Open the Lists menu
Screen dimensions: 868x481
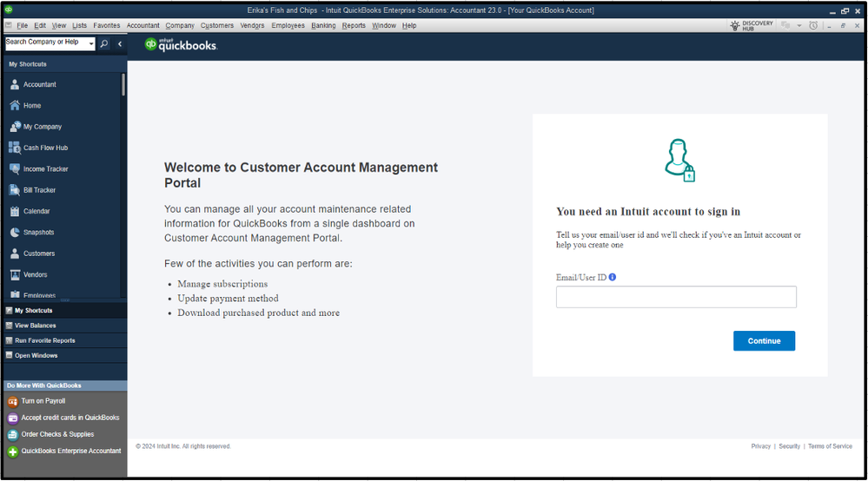click(79, 25)
